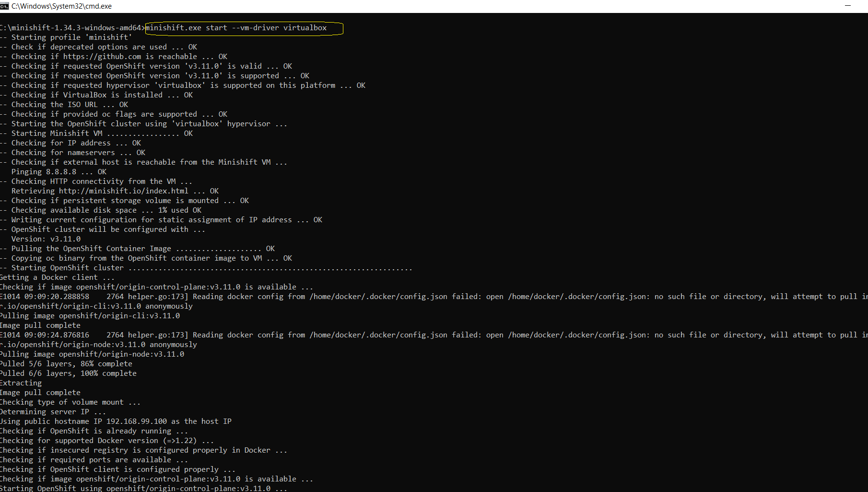868x492 pixels.
Task: Select the line 'Copying oc binary from the OpenShift container image'
Action: [146, 258]
